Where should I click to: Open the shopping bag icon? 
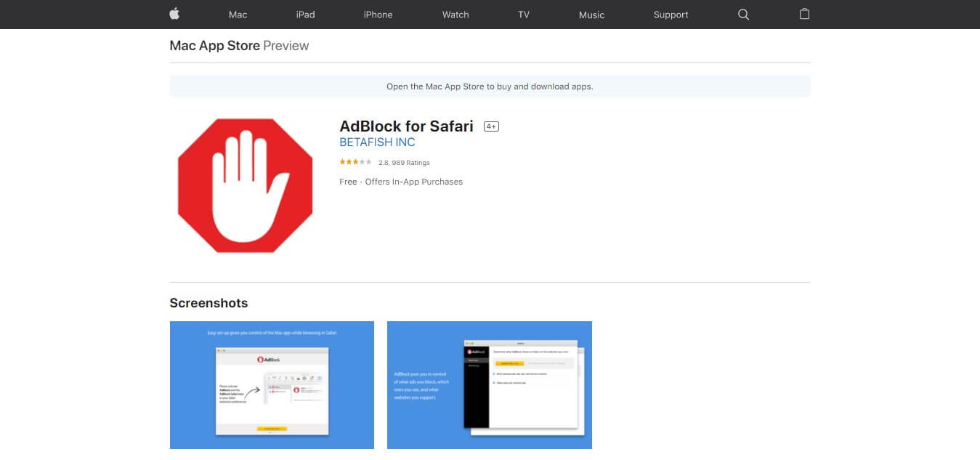804,14
